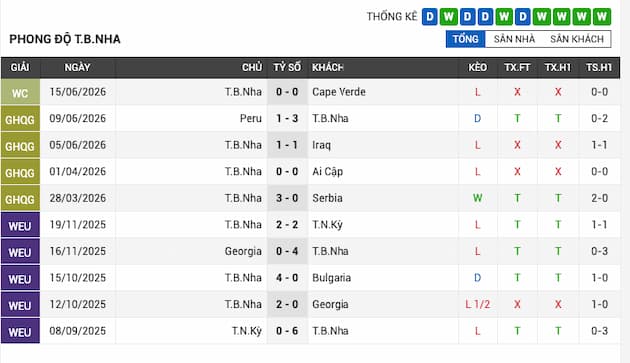The image size is (630, 363).
Task: Click the 1 - 3 score of Peru match
Action: [287, 119]
